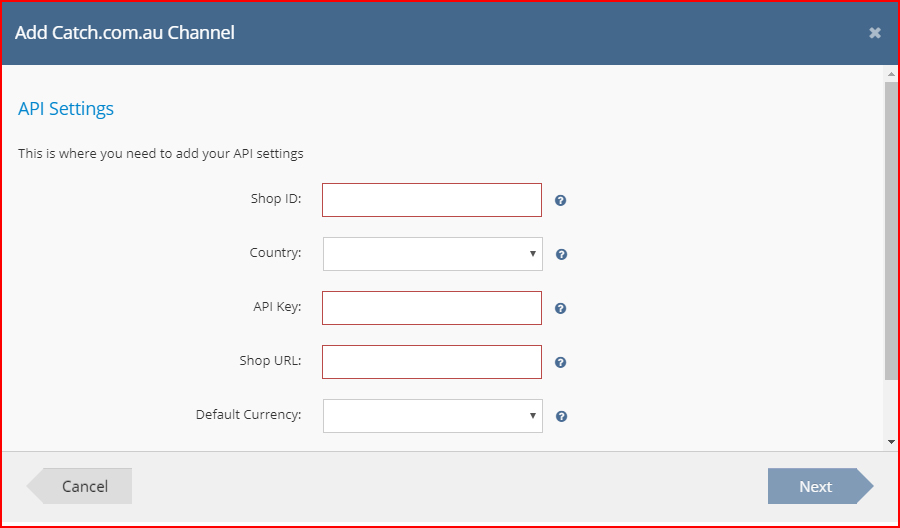
Task: Focus the Shop ID input field
Action: tap(432, 200)
